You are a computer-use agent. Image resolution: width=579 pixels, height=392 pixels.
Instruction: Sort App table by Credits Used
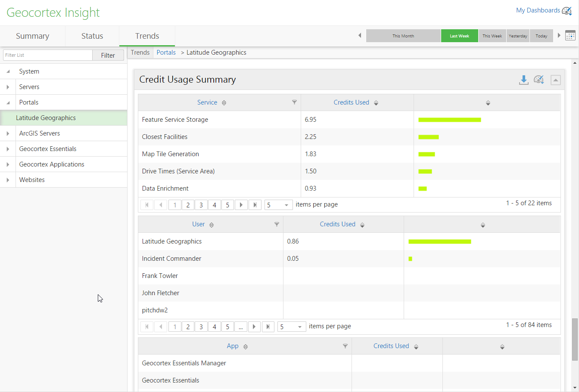point(391,346)
